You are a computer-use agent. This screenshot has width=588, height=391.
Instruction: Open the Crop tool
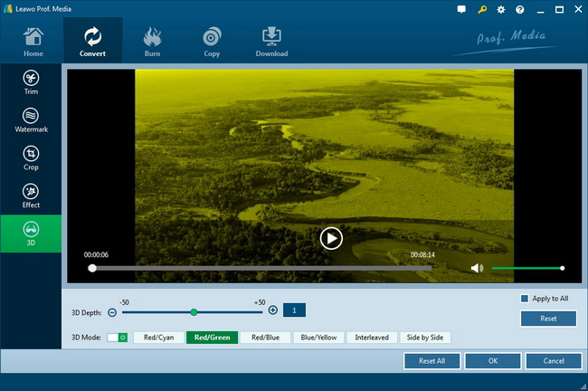click(x=31, y=158)
